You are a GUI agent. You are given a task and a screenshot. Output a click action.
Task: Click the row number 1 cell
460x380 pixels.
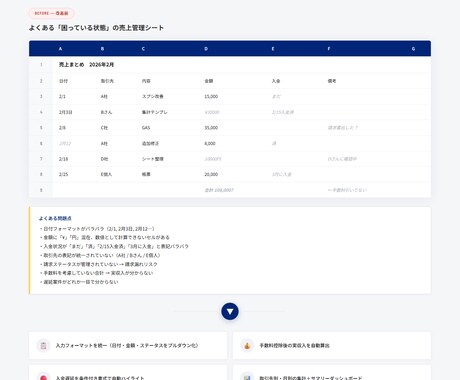[x=41, y=64]
